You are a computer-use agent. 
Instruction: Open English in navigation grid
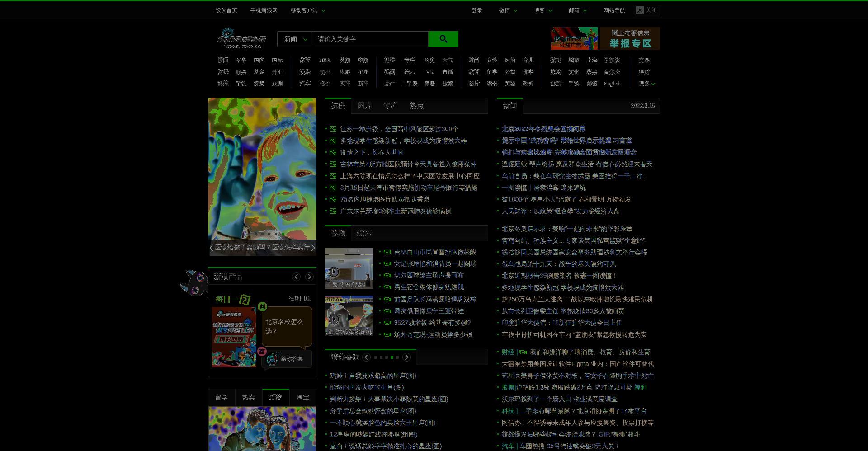[612, 84]
